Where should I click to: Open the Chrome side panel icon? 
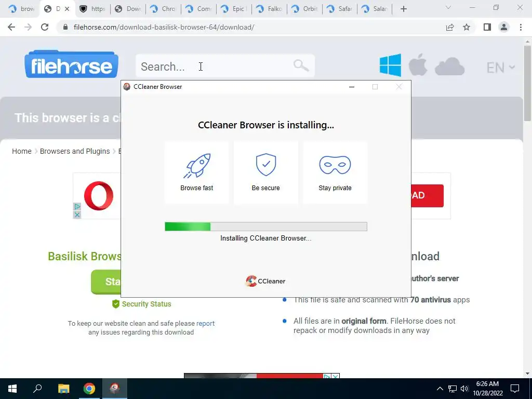(x=487, y=27)
